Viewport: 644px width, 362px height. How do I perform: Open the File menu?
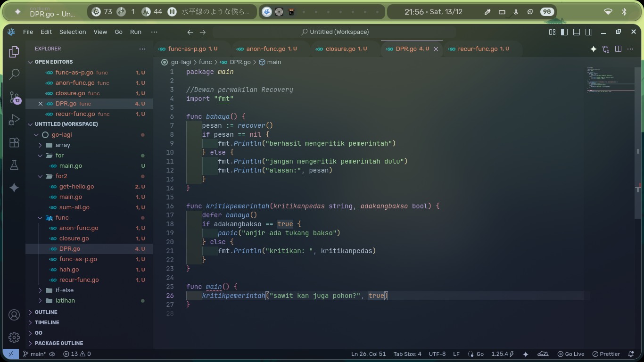(x=28, y=32)
